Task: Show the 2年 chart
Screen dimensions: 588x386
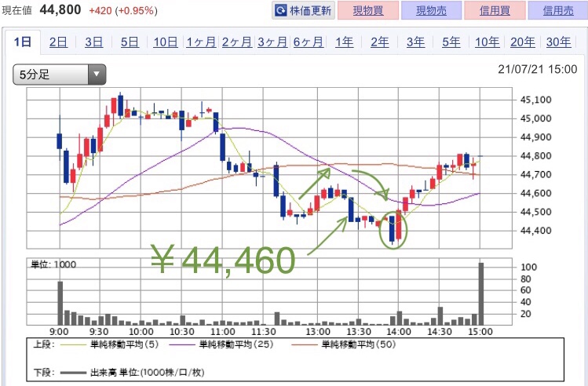Action: (380, 42)
